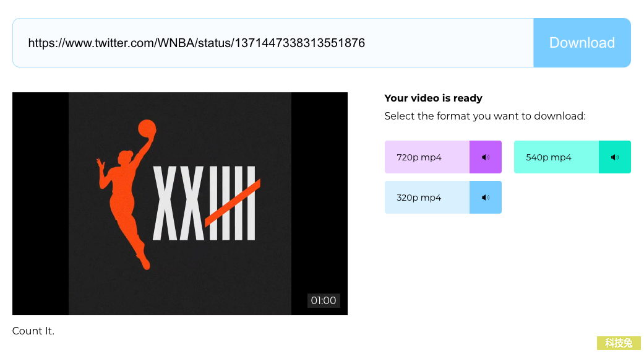644x353 pixels.
Task: Click the WNBA tweet ID in the URL
Action: click(x=299, y=43)
